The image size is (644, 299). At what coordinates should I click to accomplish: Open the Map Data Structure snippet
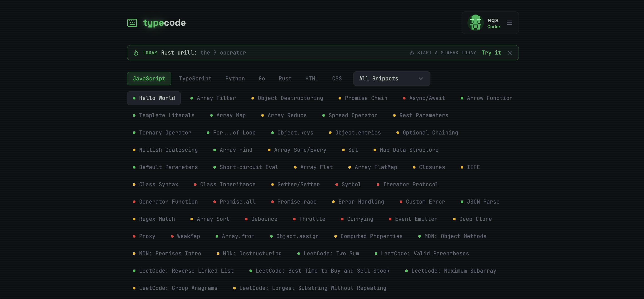coord(406,150)
